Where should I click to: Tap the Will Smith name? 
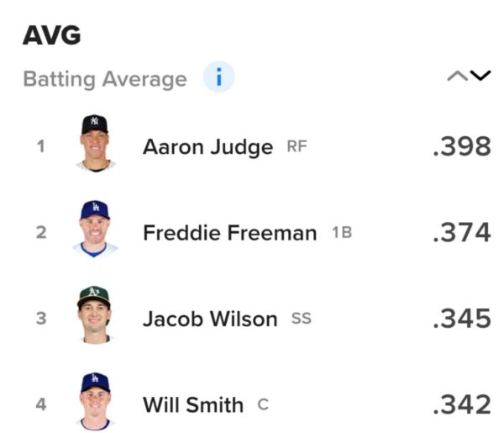(193, 404)
